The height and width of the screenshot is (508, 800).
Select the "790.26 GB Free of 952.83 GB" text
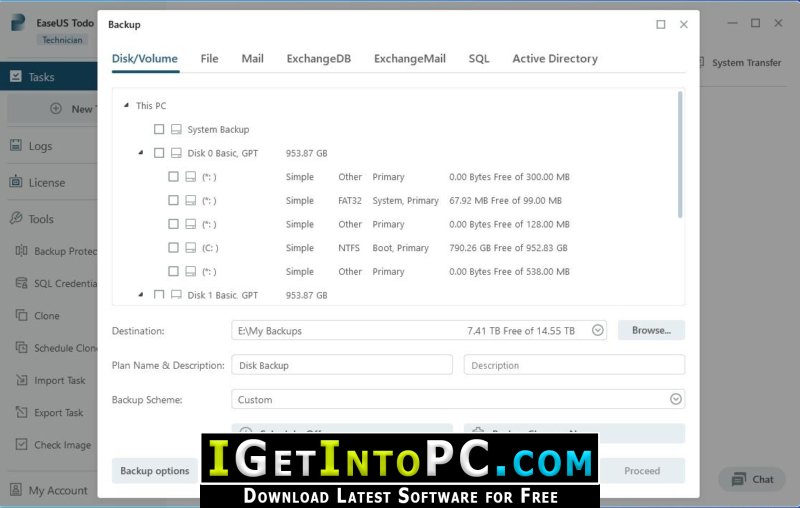(508, 247)
